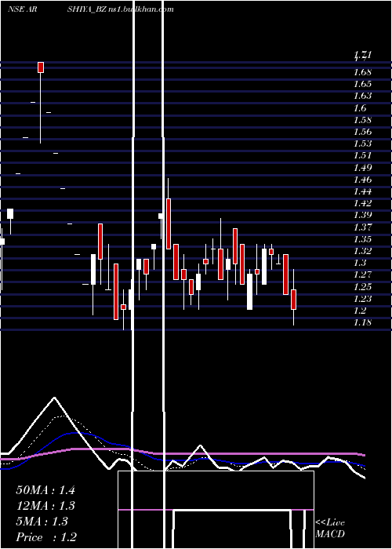Screen dimensions: 392x549
Task: Select the 1.63 price level label
Action: click(362, 96)
